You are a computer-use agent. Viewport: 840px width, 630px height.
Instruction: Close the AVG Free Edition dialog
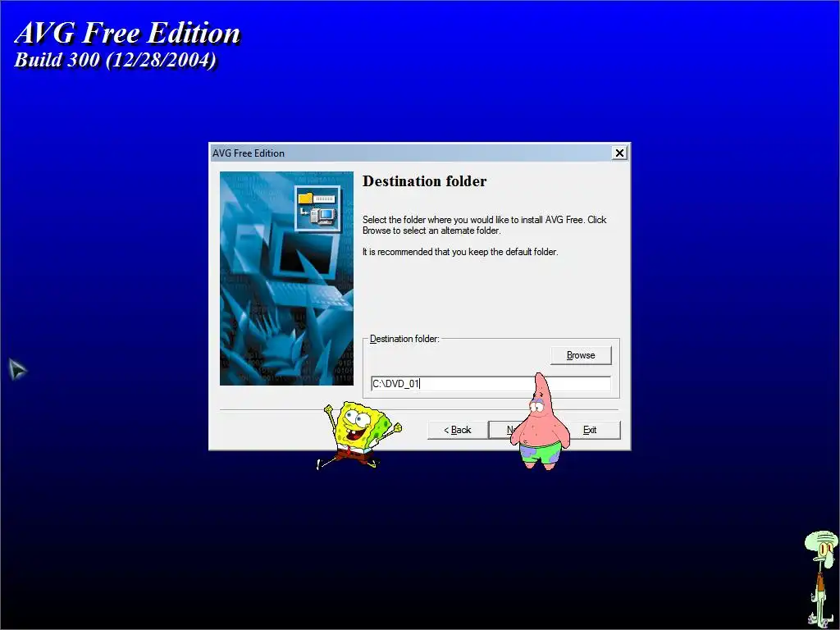619,153
